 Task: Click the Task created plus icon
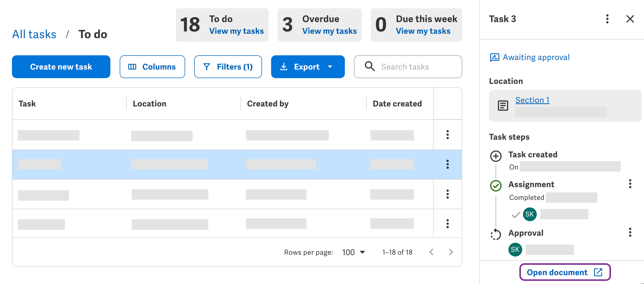pyautogui.click(x=496, y=156)
